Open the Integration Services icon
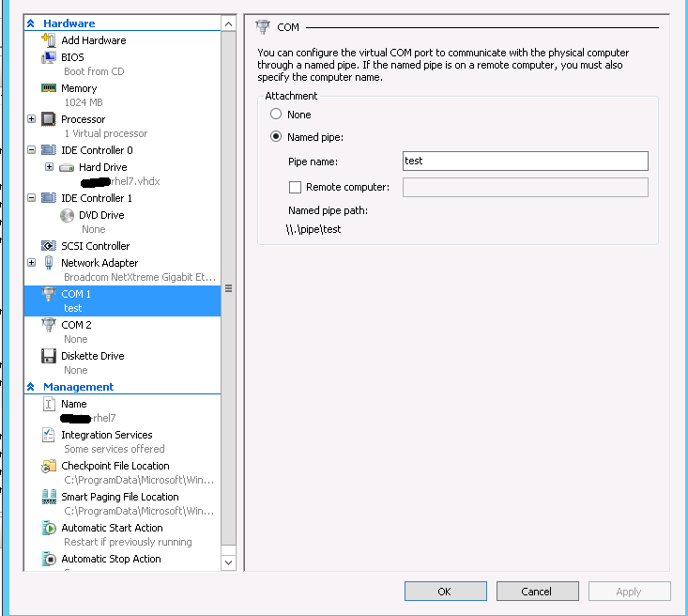688x616 pixels. click(49, 435)
